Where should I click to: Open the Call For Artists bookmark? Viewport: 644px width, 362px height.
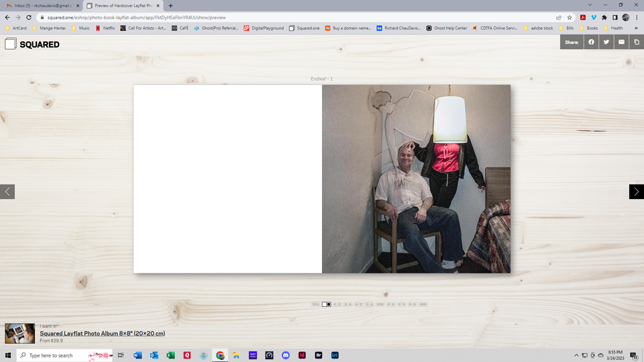click(143, 28)
